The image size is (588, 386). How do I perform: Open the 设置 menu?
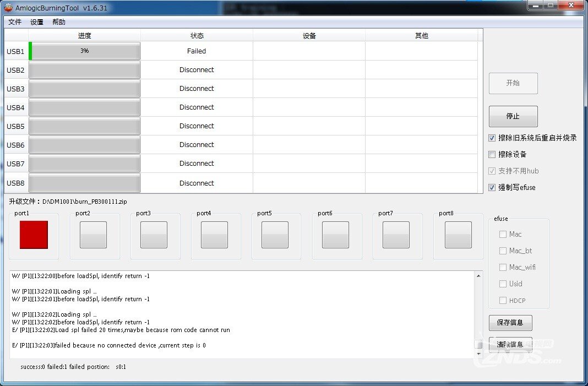click(37, 22)
